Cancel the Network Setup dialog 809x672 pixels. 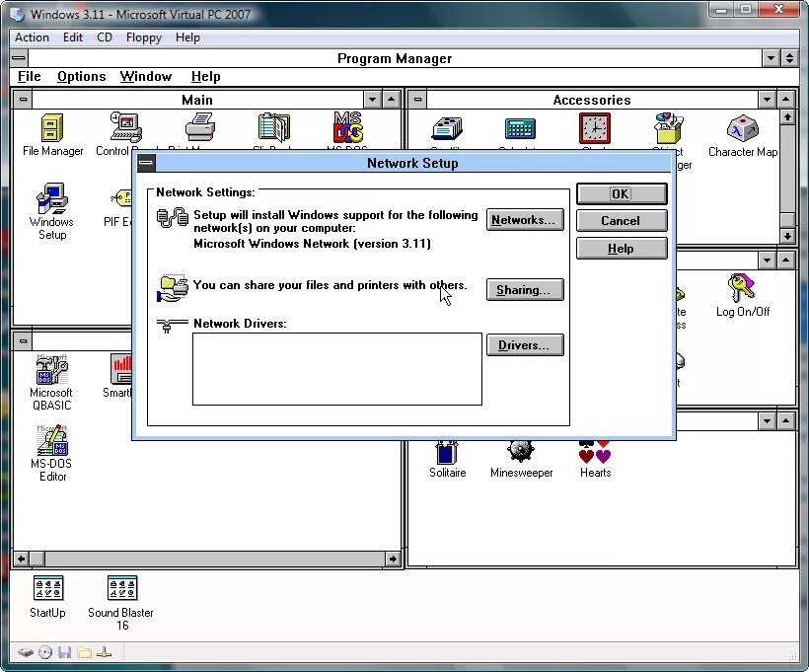[x=622, y=221]
